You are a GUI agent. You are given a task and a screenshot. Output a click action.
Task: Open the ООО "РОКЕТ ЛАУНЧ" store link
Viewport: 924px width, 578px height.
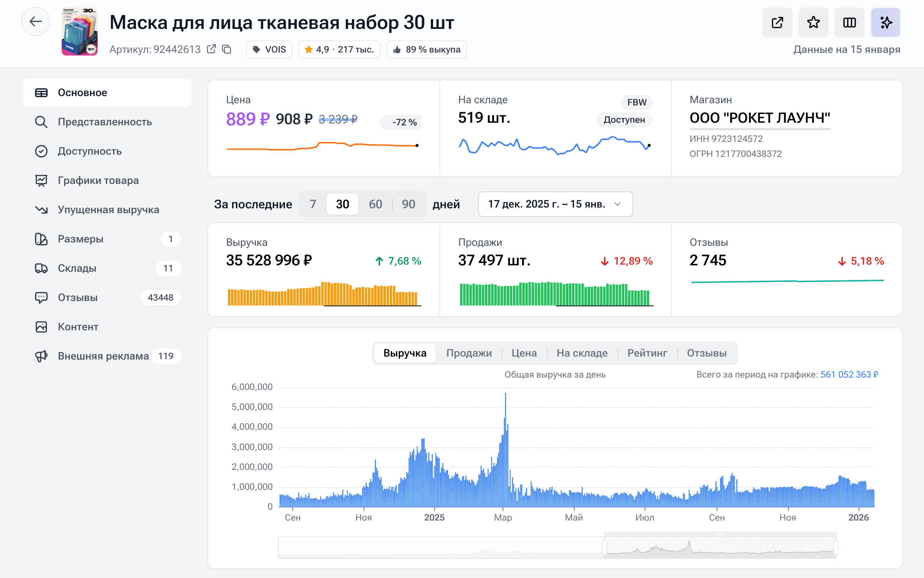point(759,118)
